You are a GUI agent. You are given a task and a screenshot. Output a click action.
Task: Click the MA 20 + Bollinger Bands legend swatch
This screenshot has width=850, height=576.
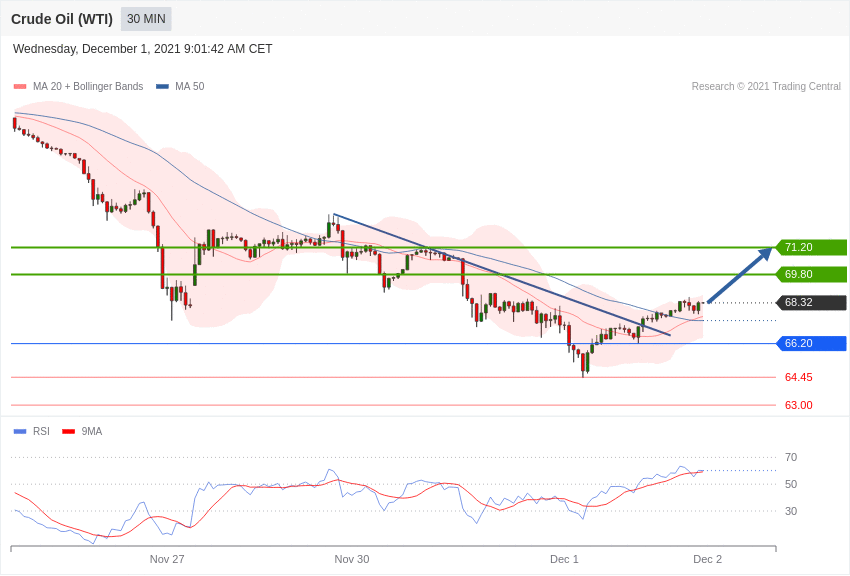20,87
